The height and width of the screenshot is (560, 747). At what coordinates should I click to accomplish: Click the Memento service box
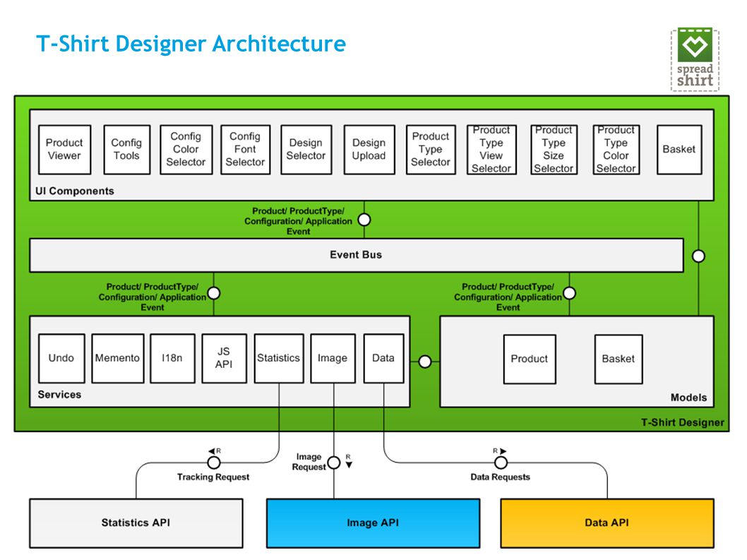click(118, 359)
